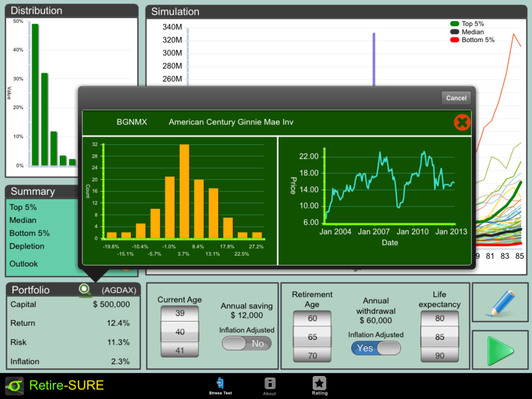
Task: Select 41 in Current Age picker
Action: tap(180, 350)
